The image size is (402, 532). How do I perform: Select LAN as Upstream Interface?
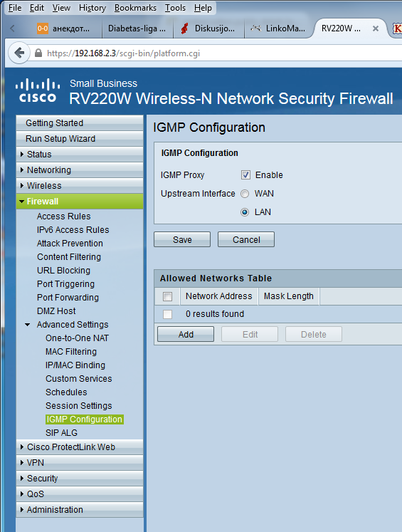click(x=245, y=212)
